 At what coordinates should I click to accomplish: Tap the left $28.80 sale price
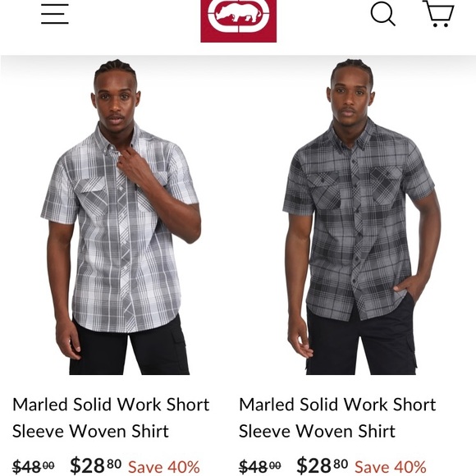(96, 465)
